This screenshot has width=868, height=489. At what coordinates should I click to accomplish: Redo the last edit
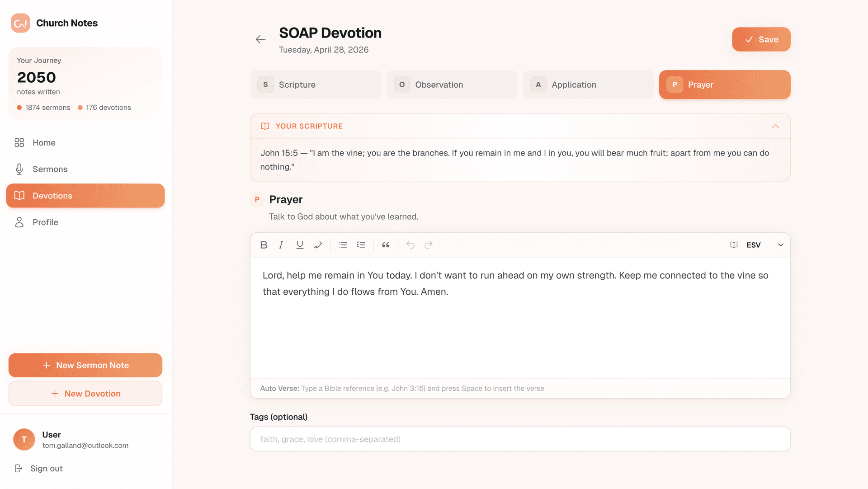pos(428,244)
